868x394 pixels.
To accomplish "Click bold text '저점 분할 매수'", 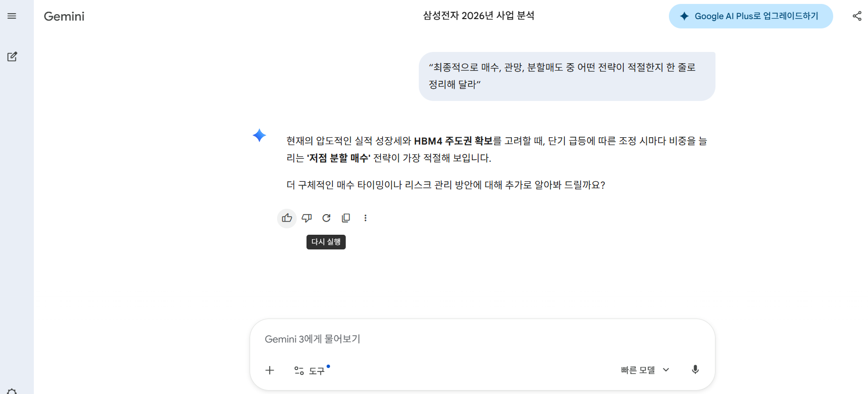I will coord(339,158).
